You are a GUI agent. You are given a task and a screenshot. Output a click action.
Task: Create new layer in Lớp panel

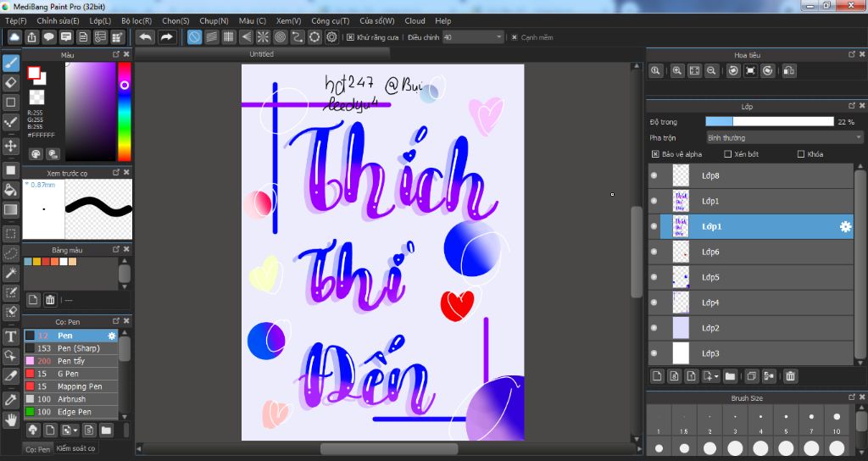pyautogui.click(x=657, y=376)
